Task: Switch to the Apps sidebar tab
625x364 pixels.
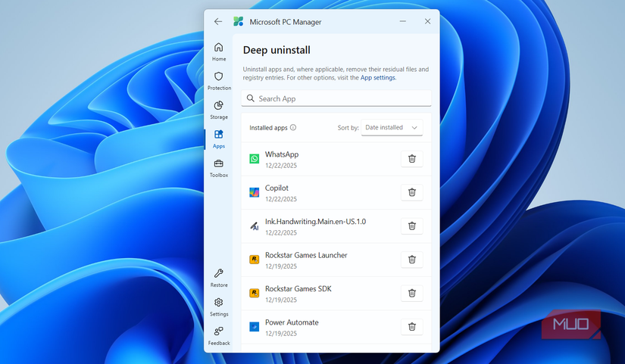Action: (x=219, y=138)
